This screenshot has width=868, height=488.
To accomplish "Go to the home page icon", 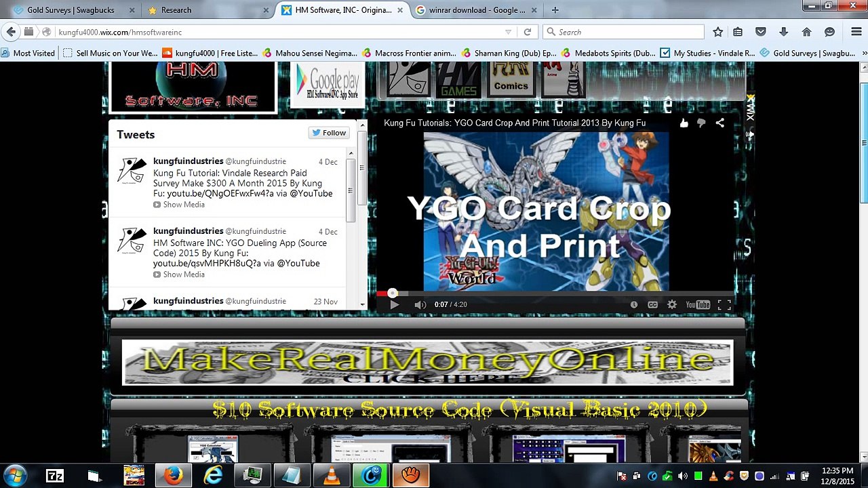I will 806,32.
